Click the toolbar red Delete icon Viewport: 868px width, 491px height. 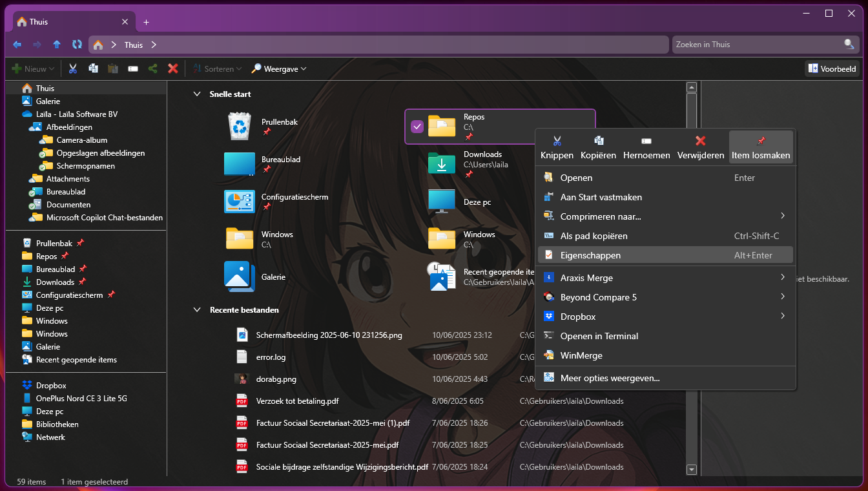pyautogui.click(x=173, y=68)
